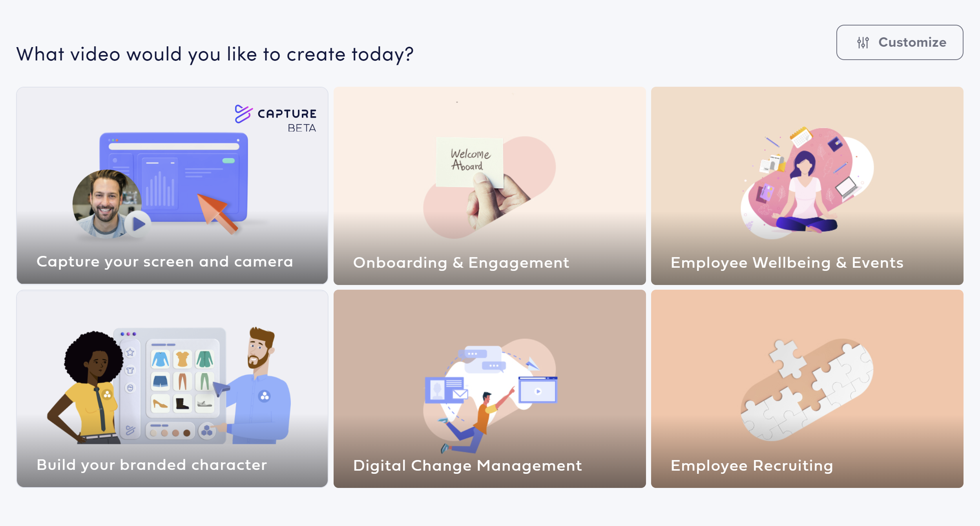
Task: Click the Onboarding & Engagement title text
Action: point(461,263)
